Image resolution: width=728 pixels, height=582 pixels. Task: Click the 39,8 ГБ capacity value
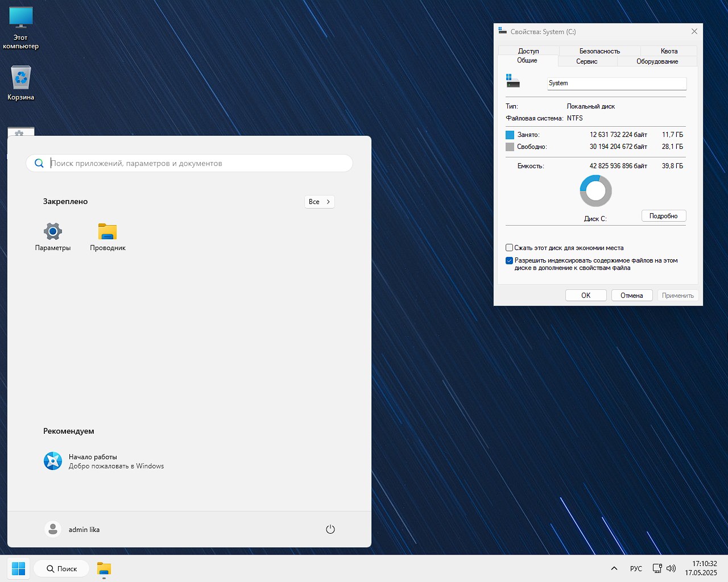(x=672, y=166)
